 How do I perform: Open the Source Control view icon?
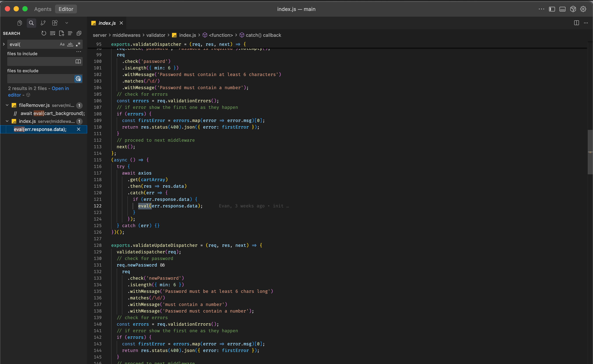click(x=43, y=23)
